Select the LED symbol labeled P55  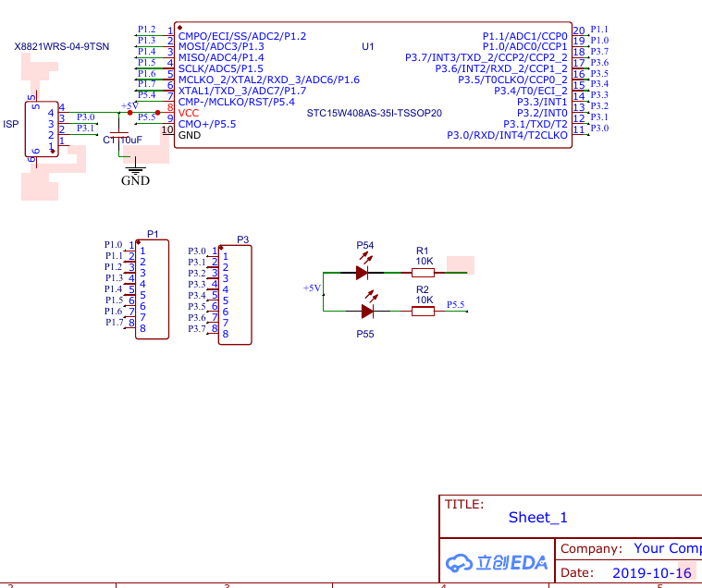pyautogui.click(x=367, y=311)
